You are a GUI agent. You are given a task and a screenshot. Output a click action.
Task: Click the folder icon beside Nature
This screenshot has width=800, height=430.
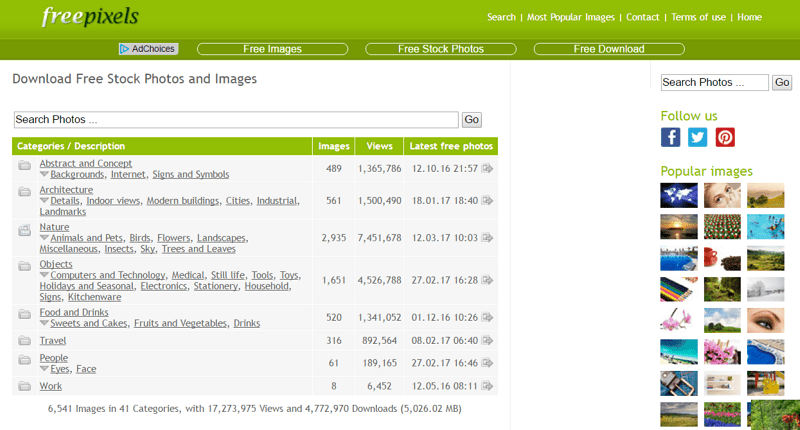[x=24, y=231]
